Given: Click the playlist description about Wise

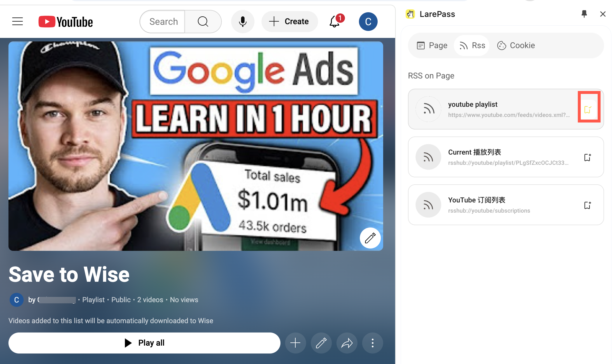Looking at the screenshot, I should (111, 321).
